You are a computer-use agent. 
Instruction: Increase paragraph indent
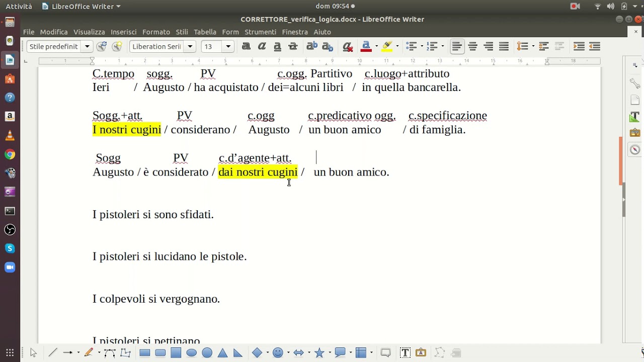point(579,46)
